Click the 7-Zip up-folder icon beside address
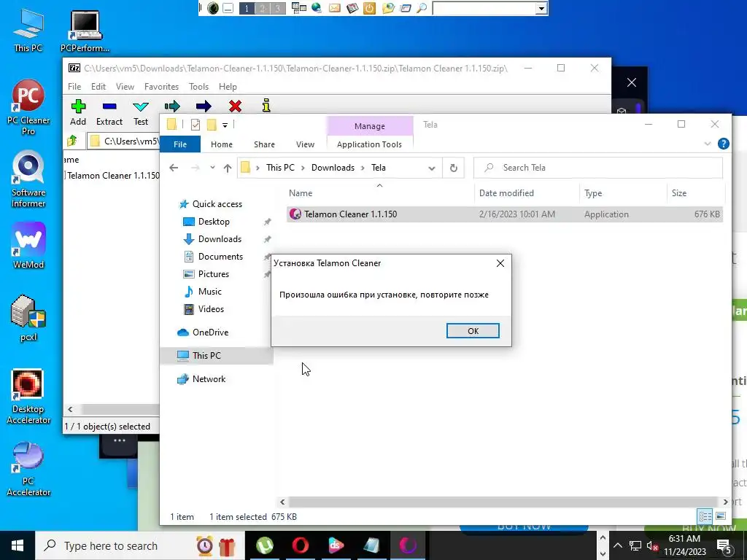Viewport: 747px width, 560px height. (72, 141)
